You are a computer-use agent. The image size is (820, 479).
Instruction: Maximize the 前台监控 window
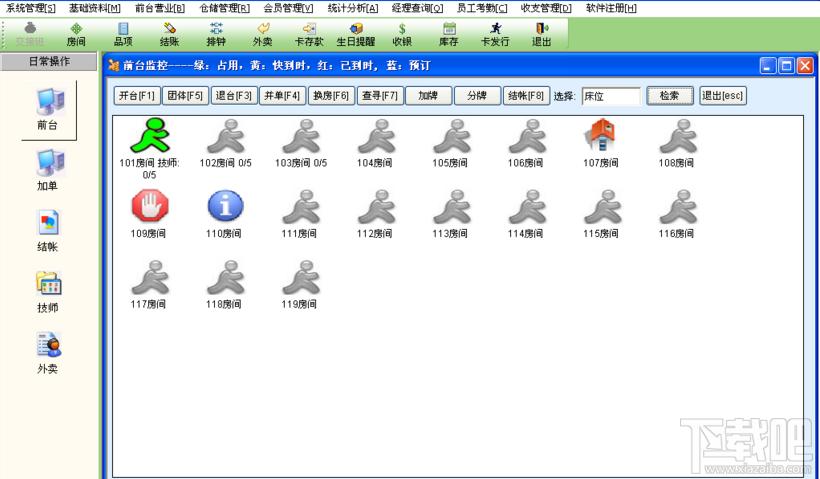pos(786,66)
